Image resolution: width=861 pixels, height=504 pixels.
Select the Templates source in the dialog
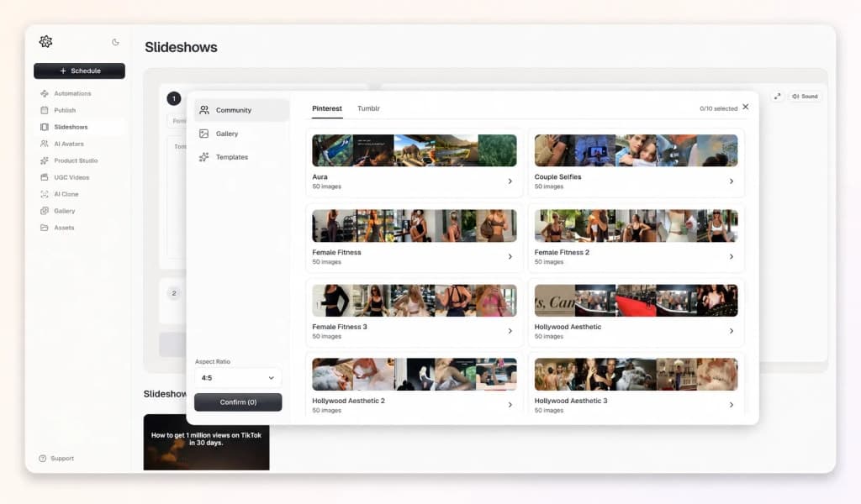pos(241,157)
